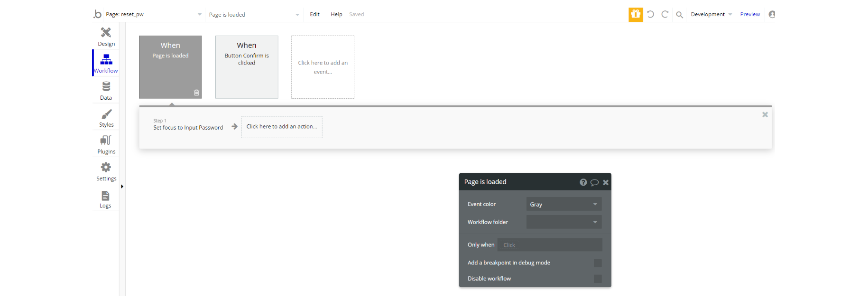Delete the Page is loaded event via trash icon
The image size is (868, 301).
pos(196,93)
